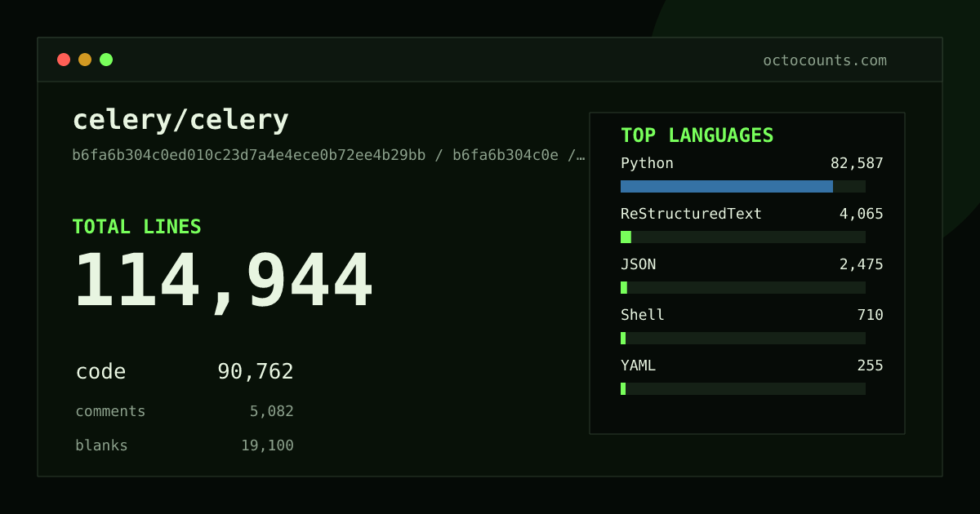Select the celery/celery repository title
Viewport: 980px width, 514px height.
point(180,120)
